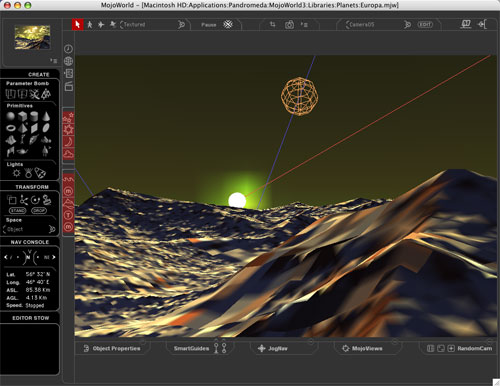Add a cube primitive
Screen dimensions: 500x386
22,116
